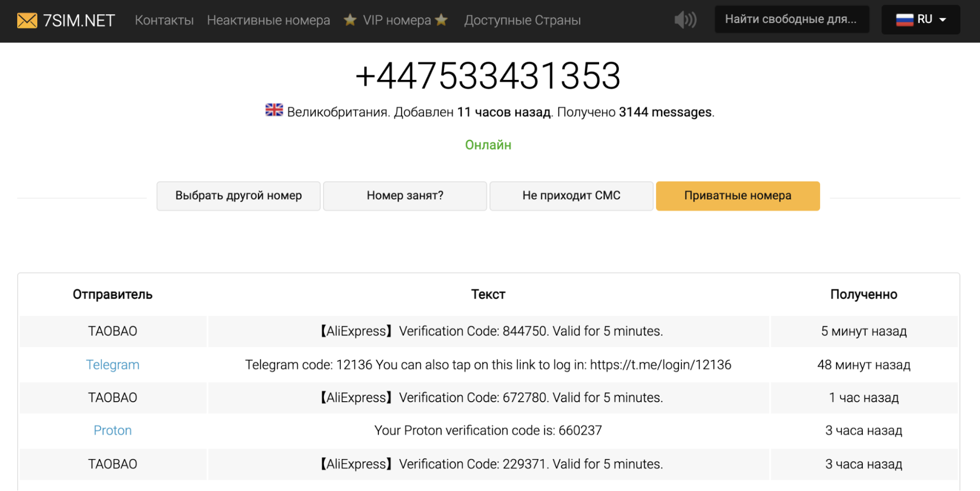Open the Proton sender link
The width and height of the screenshot is (980, 491).
[113, 431]
